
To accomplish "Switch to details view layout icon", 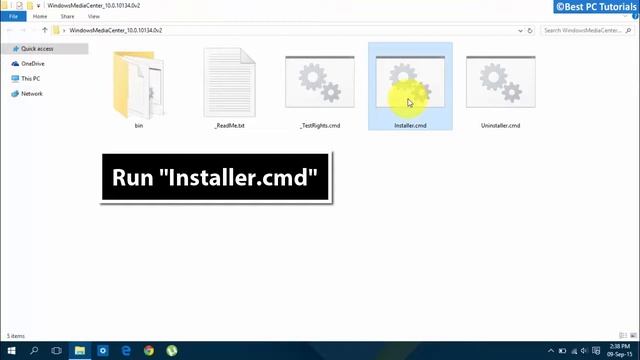I will click(x=623, y=336).
